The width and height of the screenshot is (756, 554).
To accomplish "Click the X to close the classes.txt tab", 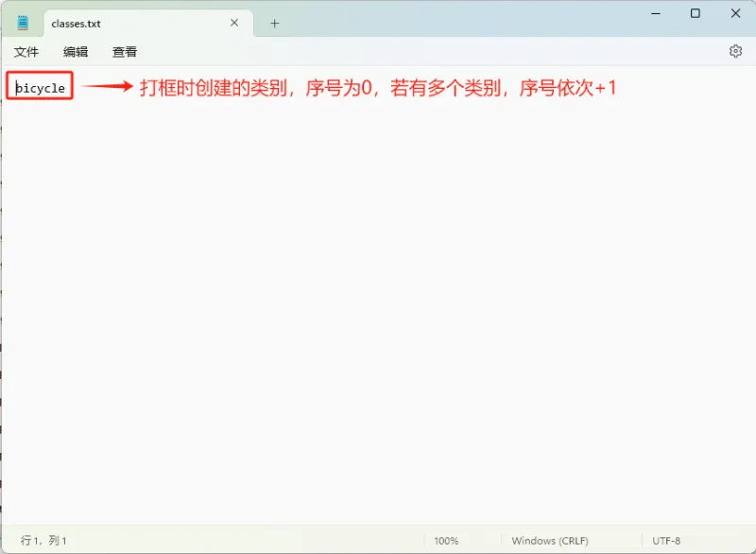I will point(233,23).
